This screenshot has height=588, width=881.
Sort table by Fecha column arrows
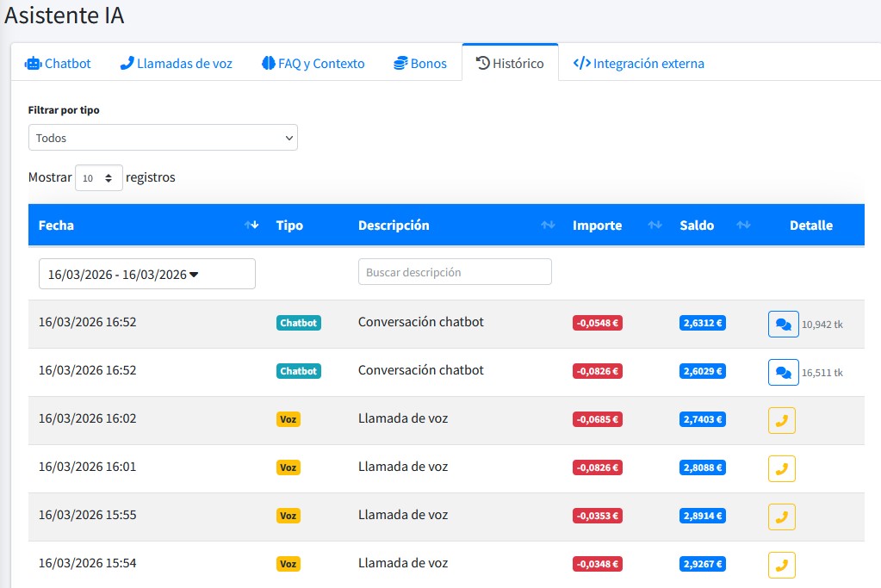[251, 226]
